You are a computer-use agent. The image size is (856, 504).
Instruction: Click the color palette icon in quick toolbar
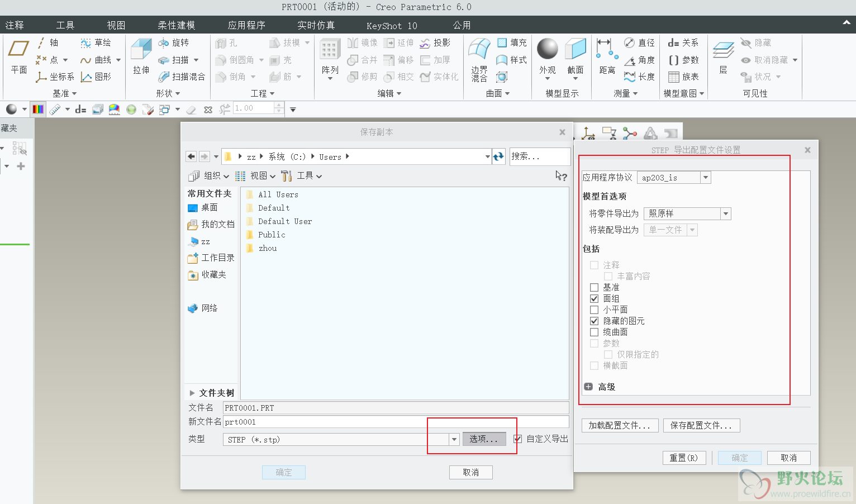(x=38, y=109)
